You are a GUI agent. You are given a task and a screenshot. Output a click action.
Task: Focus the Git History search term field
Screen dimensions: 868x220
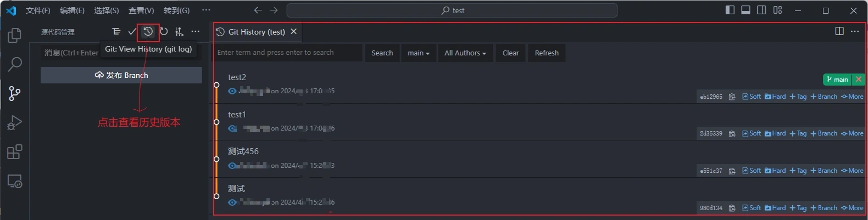tap(288, 53)
